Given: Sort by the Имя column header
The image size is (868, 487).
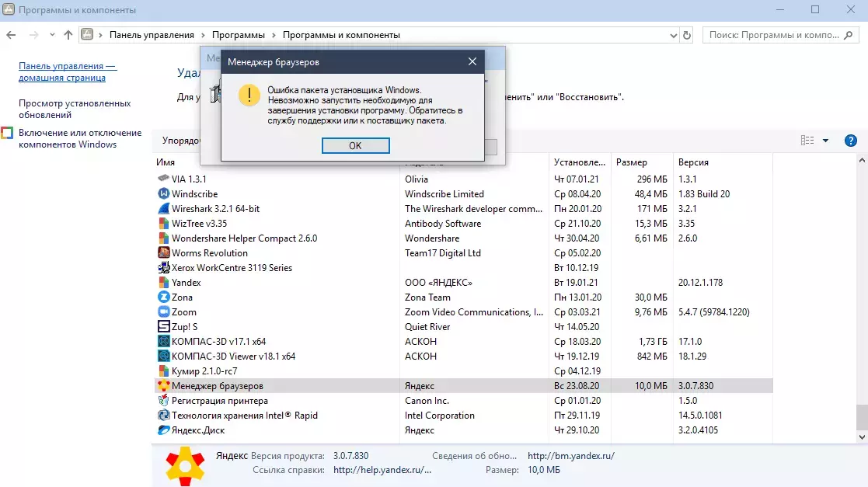Looking at the screenshot, I should (166, 162).
